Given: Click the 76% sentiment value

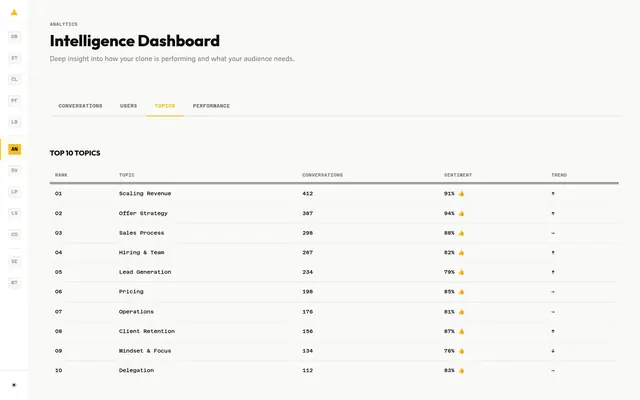Looking at the screenshot, I should click(449, 351).
